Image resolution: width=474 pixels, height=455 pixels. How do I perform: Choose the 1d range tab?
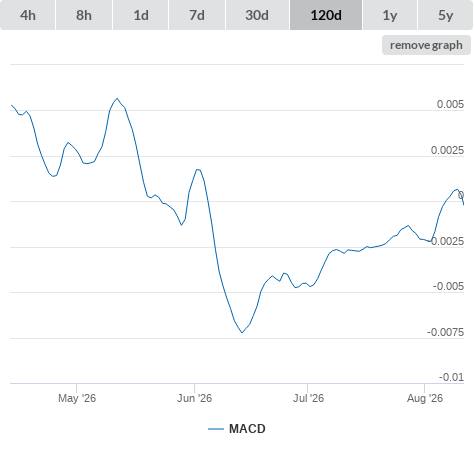click(141, 15)
